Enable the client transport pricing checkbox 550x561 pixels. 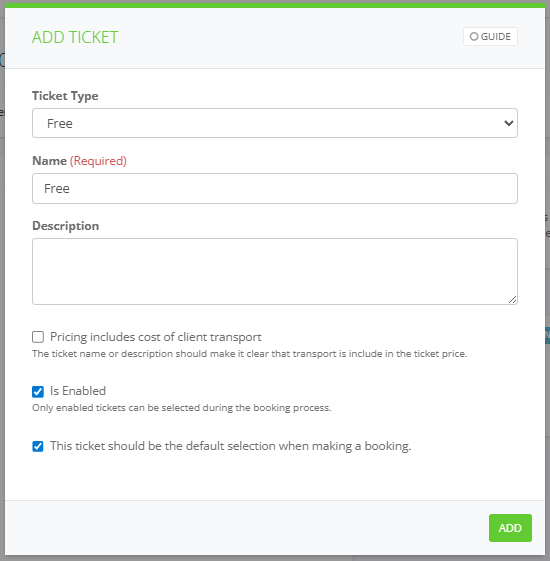coord(38,337)
